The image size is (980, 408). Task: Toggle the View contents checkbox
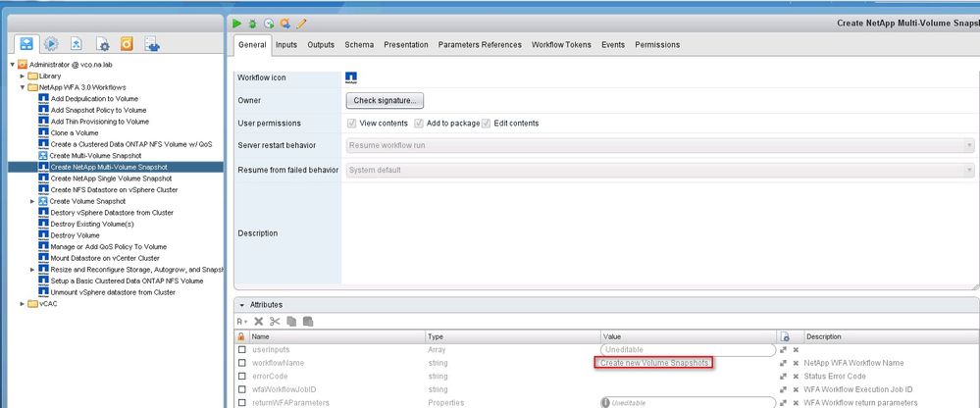[x=352, y=124]
